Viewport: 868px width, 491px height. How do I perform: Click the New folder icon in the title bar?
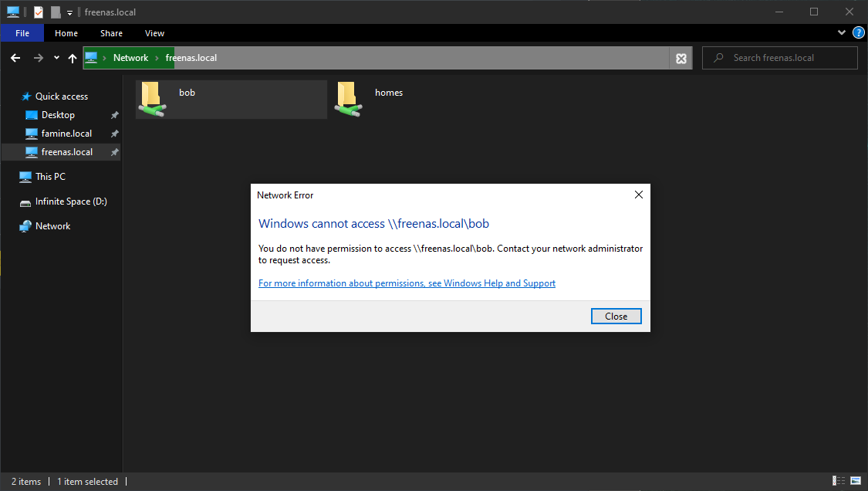pos(56,12)
